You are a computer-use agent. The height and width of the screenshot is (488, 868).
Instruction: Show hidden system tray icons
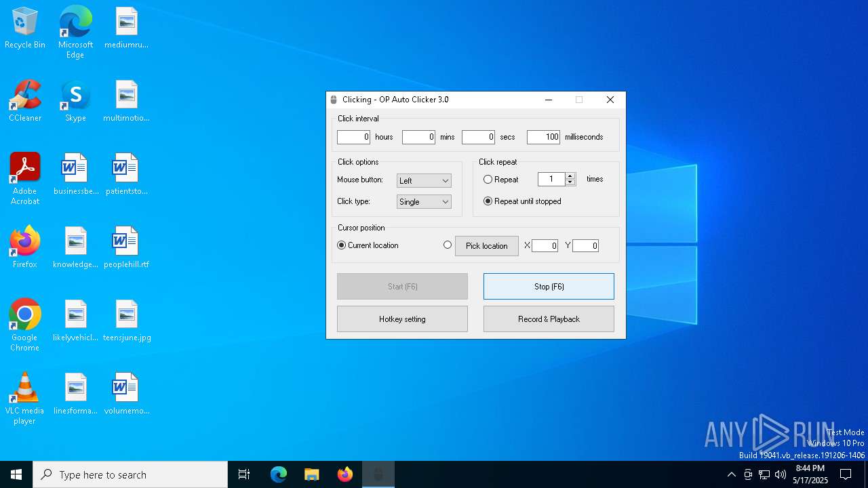(731, 474)
